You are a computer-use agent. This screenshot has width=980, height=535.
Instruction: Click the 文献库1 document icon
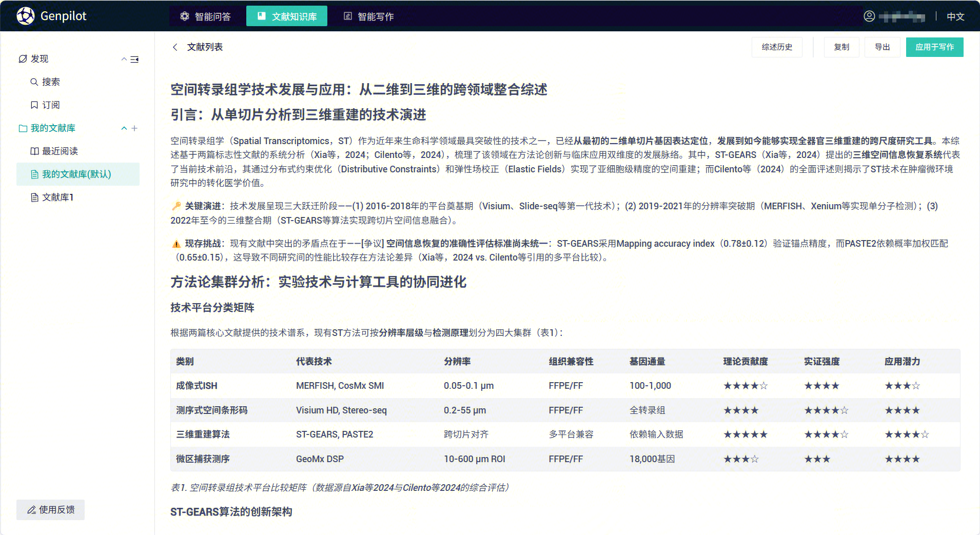click(x=34, y=197)
